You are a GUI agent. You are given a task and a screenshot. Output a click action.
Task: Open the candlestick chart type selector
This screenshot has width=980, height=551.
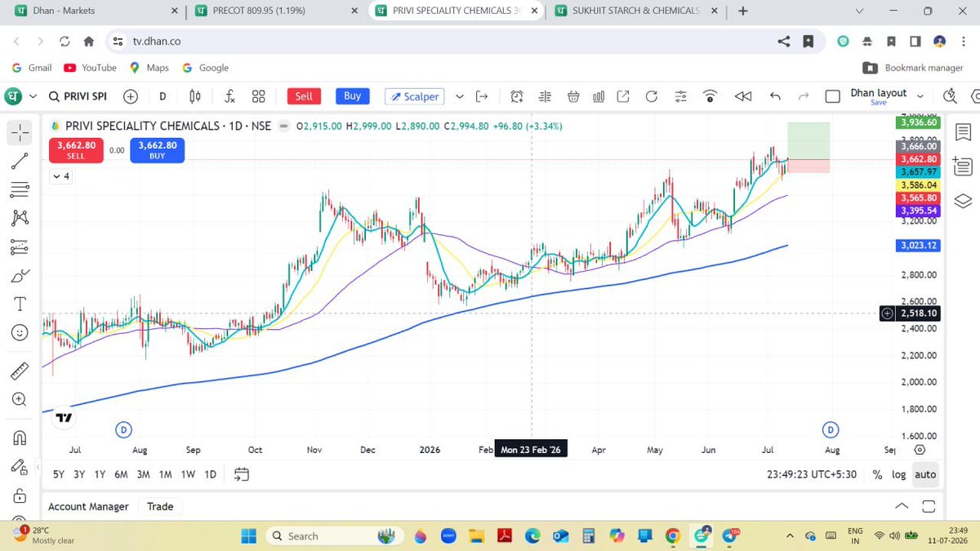[x=195, y=96]
